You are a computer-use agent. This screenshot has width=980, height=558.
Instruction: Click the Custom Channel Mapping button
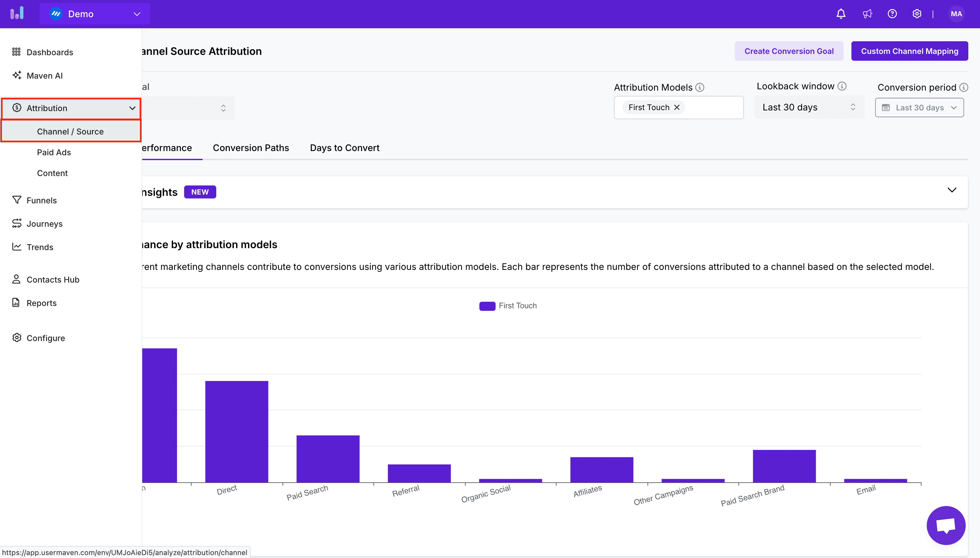[909, 51]
